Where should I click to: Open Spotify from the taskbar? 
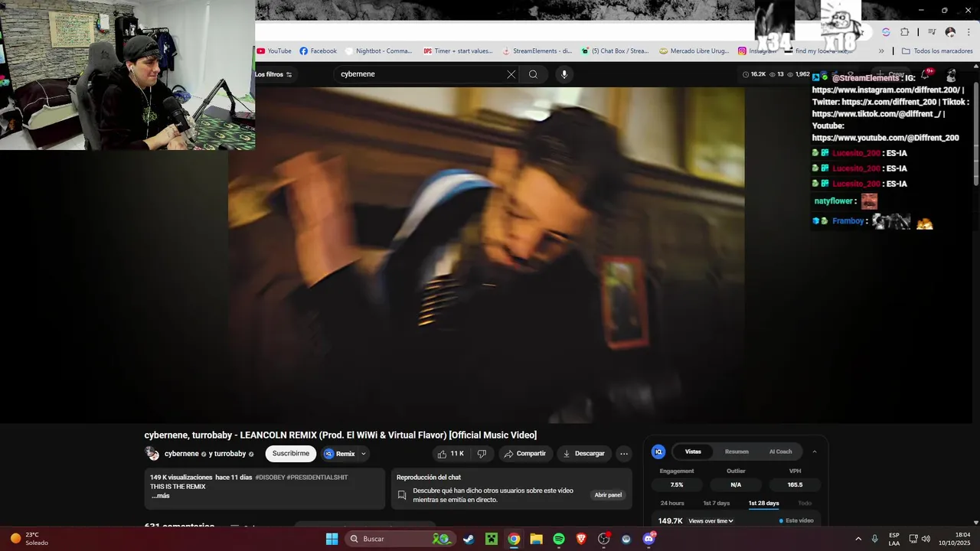[559, 539]
